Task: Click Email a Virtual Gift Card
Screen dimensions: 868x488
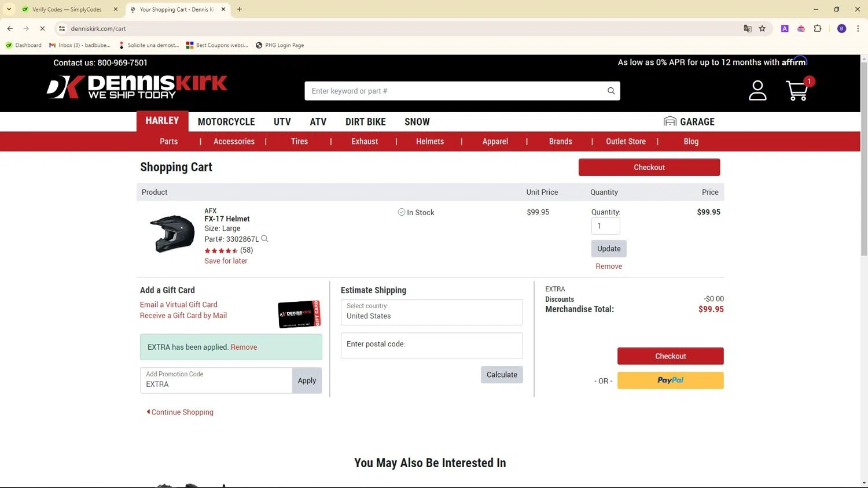Action: [179, 305]
